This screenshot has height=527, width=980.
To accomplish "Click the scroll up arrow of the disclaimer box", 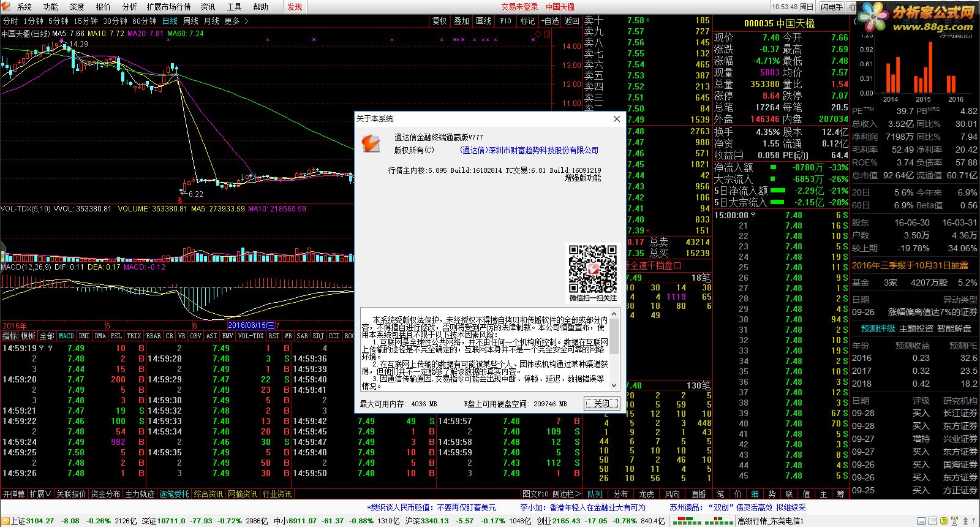I will tap(614, 313).
